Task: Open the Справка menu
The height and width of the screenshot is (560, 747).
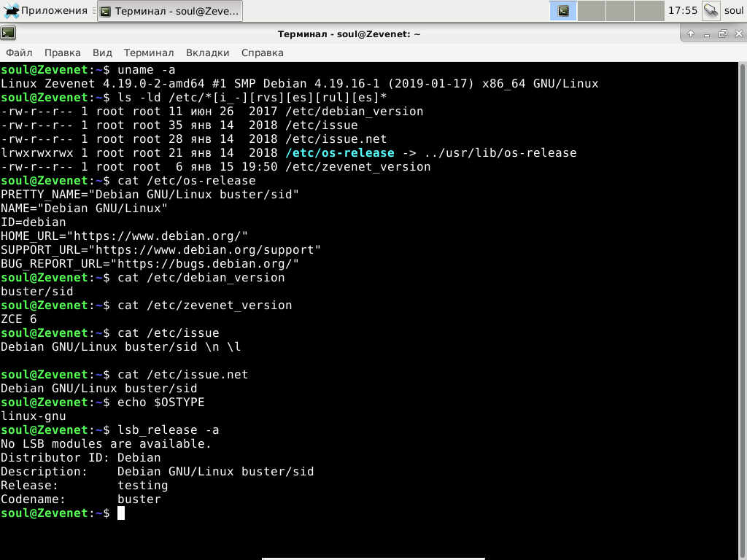Action: (x=263, y=52)
